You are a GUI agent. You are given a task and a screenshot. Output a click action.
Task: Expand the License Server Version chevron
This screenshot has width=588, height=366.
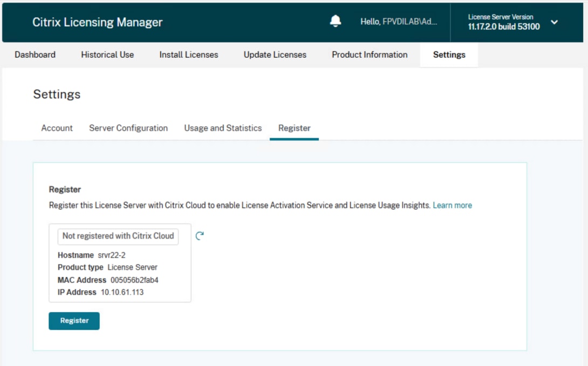(554, 22)
